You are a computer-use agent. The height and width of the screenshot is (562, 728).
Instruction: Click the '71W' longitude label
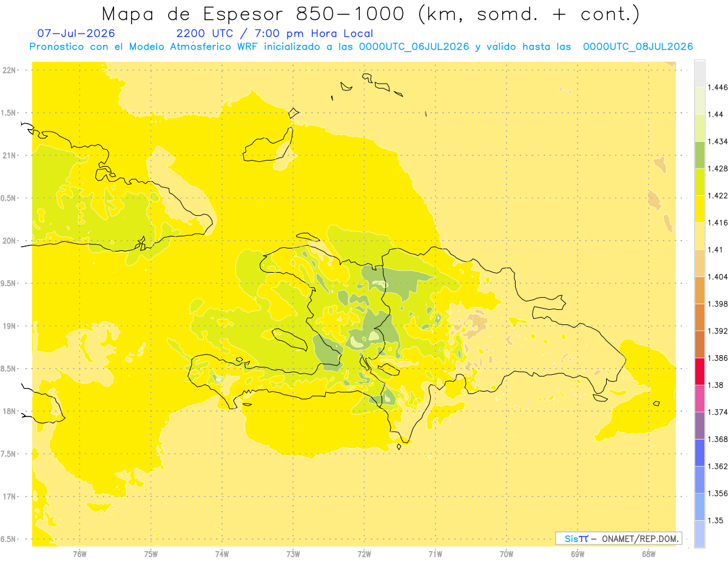click(435, 554)
